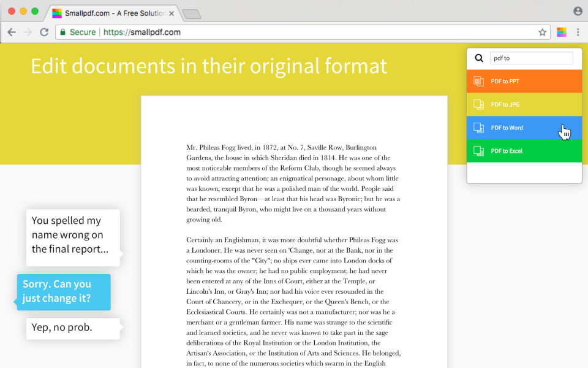Viewport: 588px width, 368px height.
Task: Click the search magnifier icon in the panel
Action: (x=478, y=58)
